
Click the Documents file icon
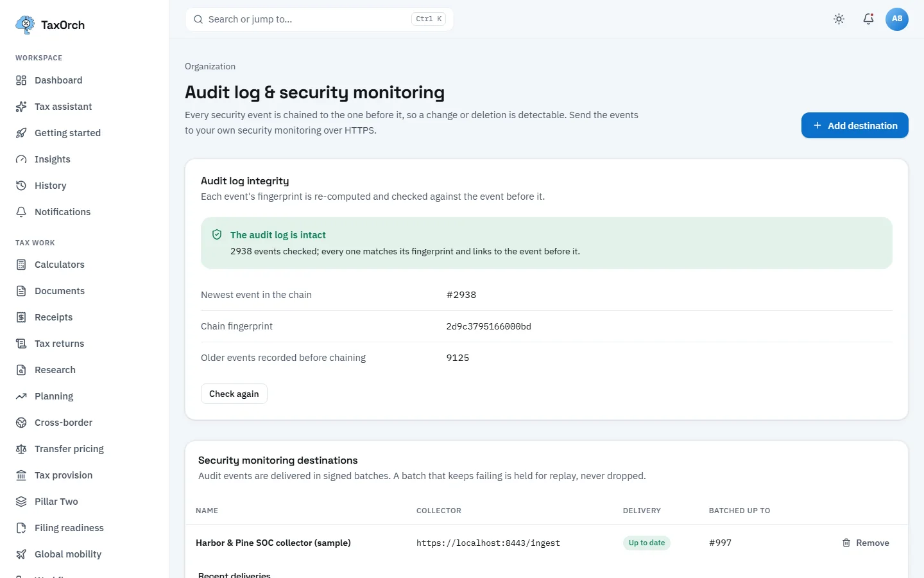point(21,291)
